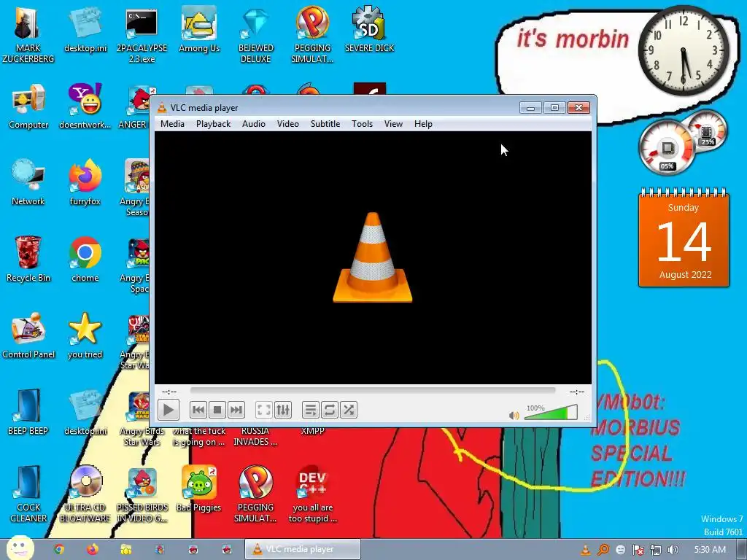Select the 'you tried' star icon
The width and height of the screenshot is (747, 560).
point(85,335)
